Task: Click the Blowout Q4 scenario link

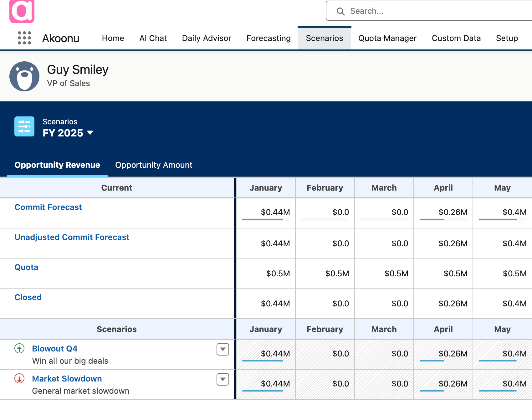Action: [x=55, y=349]
